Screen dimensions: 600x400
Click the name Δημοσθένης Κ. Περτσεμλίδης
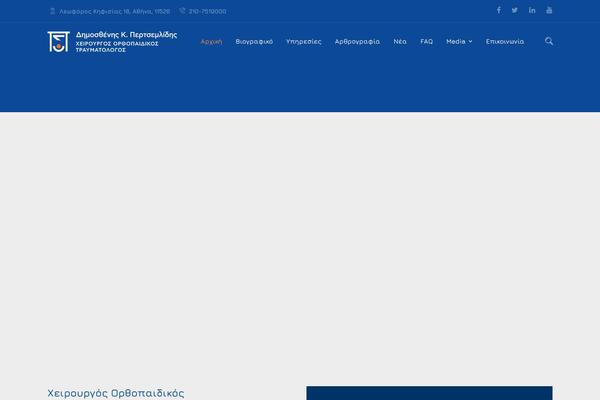click(x=126, y=35)
